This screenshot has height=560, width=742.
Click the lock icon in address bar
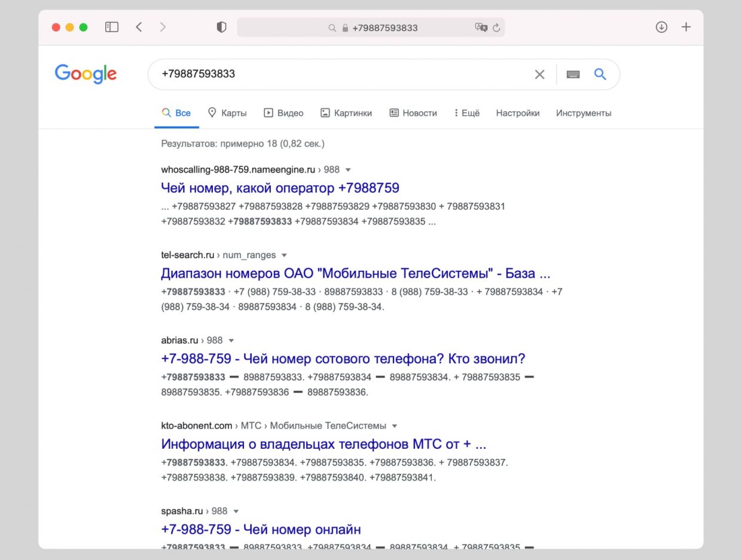click(345, 28)
